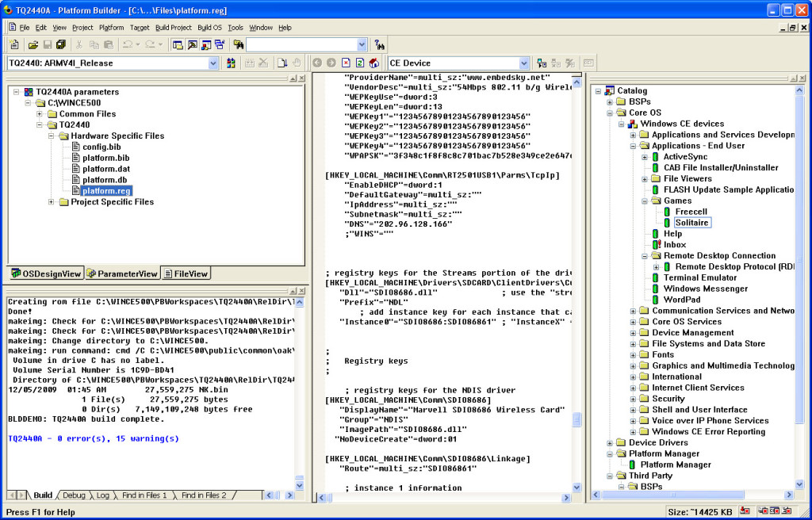This screenshot has height=520, width=812.
Task: Click the green Solitaire catalog item icon
Action: coord(667,223)
